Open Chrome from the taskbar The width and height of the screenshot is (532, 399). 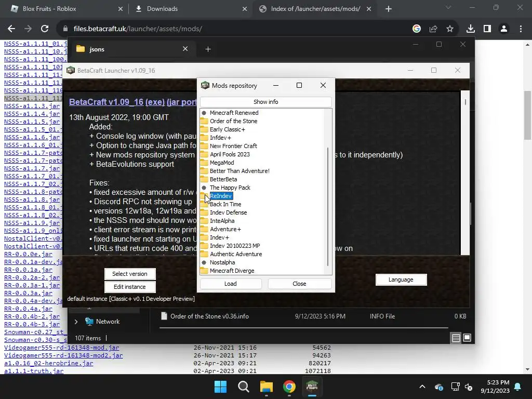[x=289, y=387]
